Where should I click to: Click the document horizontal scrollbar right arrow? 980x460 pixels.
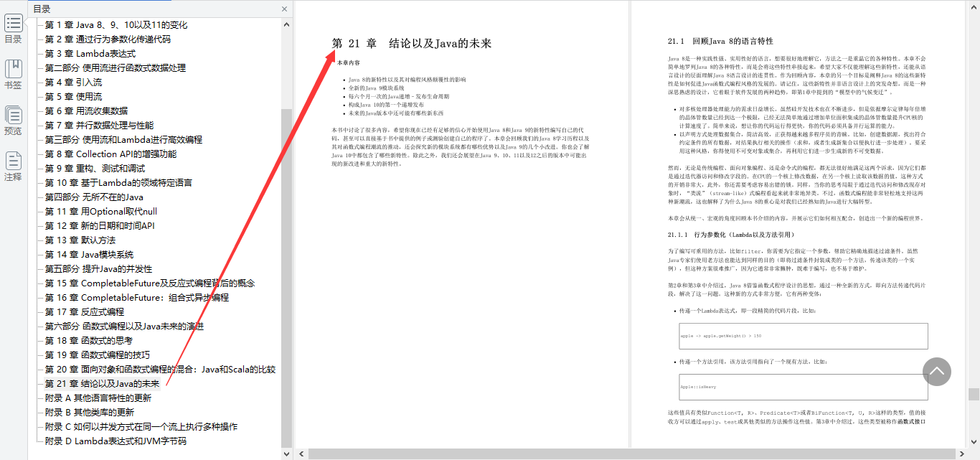962,454
